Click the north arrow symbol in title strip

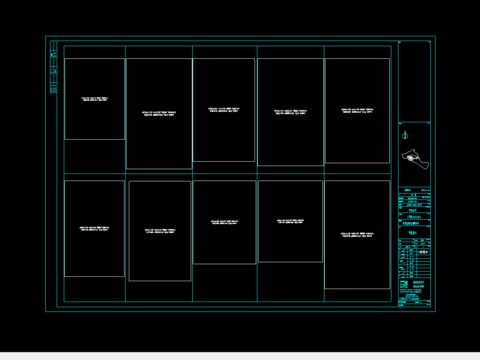pyautogui.click(x=405, y=135)
